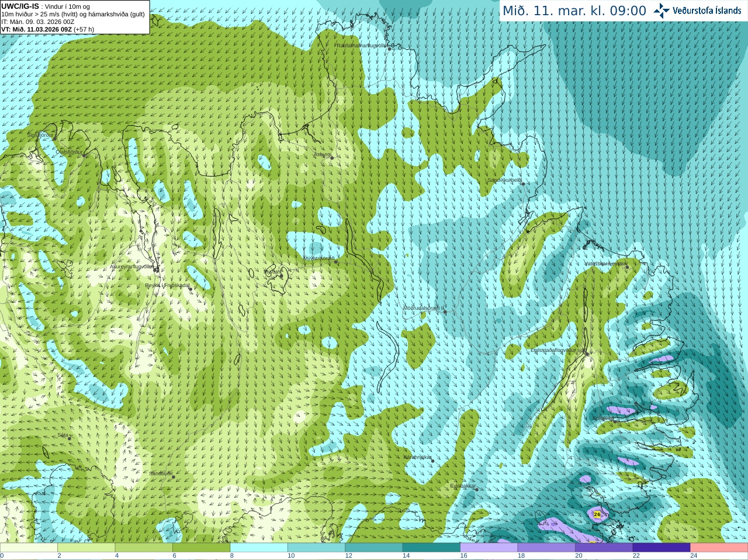Click the 22–24 m/s legend swatch

click(x=662, y=548)
